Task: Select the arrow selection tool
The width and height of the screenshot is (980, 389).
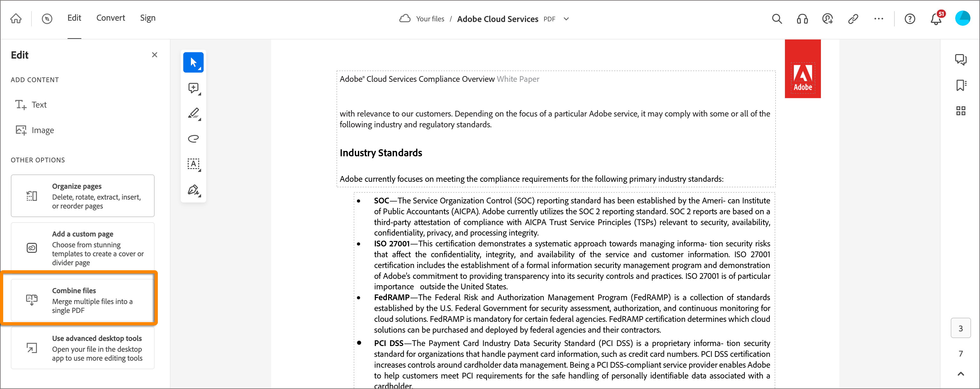Action: [x=193, y=62]
